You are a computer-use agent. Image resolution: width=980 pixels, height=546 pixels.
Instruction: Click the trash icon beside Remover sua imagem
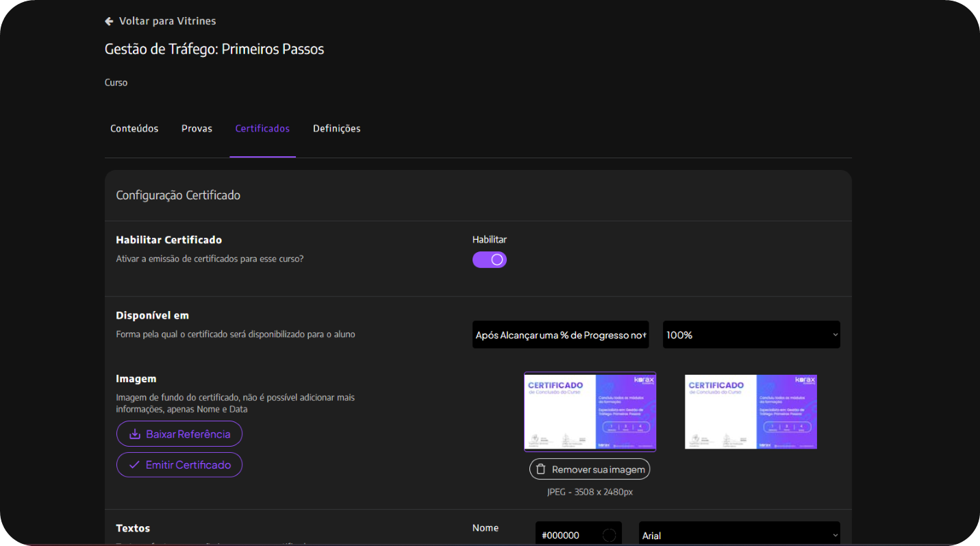pos(540,469)
